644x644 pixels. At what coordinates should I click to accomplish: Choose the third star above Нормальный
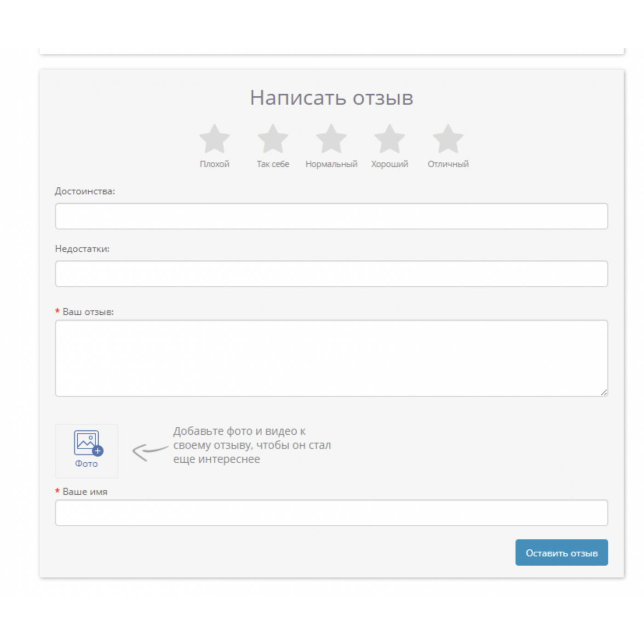click(x=331, y=139)
